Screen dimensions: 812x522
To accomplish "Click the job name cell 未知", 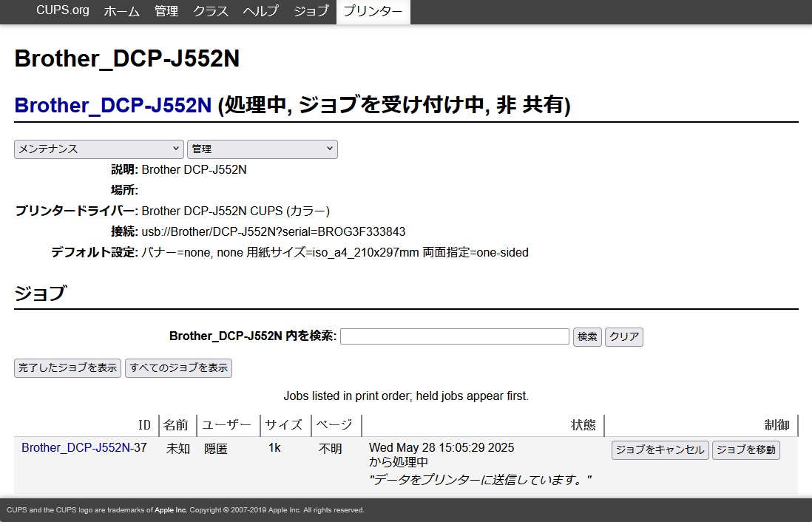I will click(178, 449).
